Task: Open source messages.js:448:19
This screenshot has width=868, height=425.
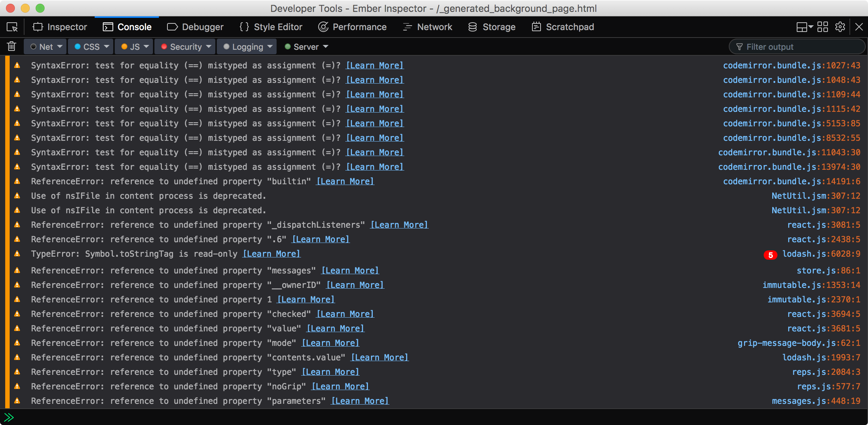Action: pos(816,401)
